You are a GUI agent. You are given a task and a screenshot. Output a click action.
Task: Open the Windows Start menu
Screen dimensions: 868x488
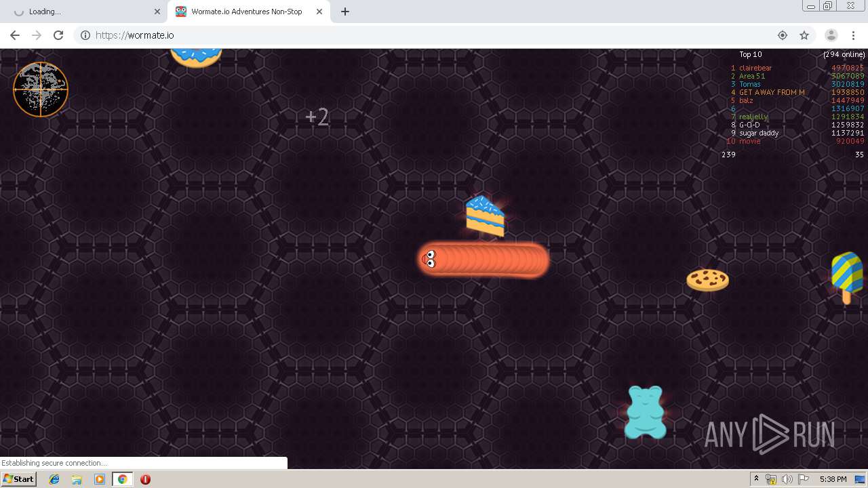click(18, 479)
